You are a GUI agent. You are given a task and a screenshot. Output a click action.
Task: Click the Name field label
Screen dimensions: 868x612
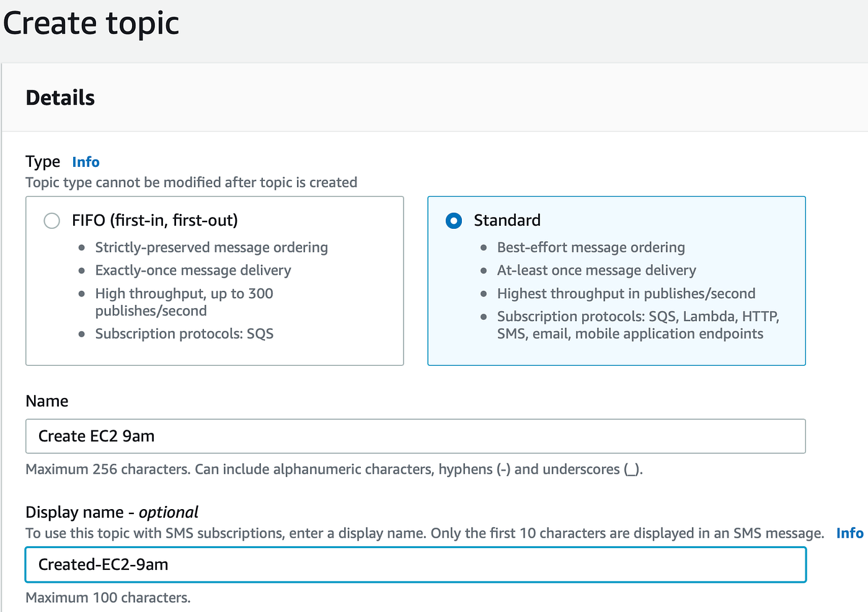46,401
